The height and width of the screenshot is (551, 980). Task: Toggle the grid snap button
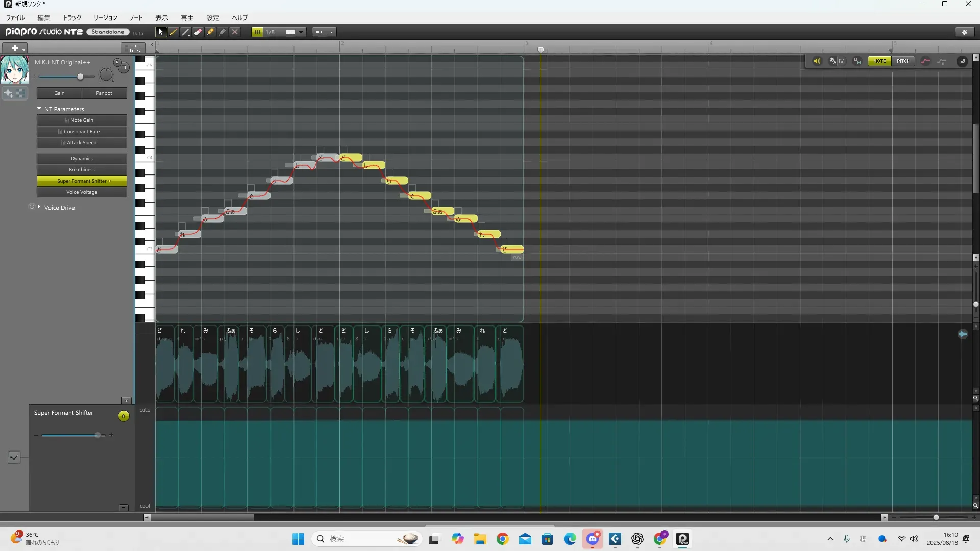click(x=257, y=32)
